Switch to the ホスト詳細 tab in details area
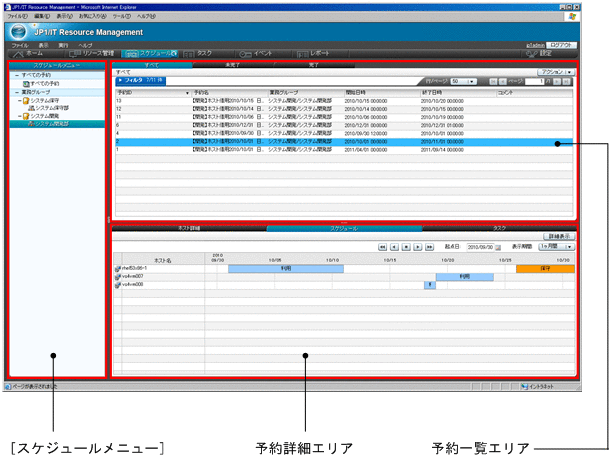 [x=189, y=228]
